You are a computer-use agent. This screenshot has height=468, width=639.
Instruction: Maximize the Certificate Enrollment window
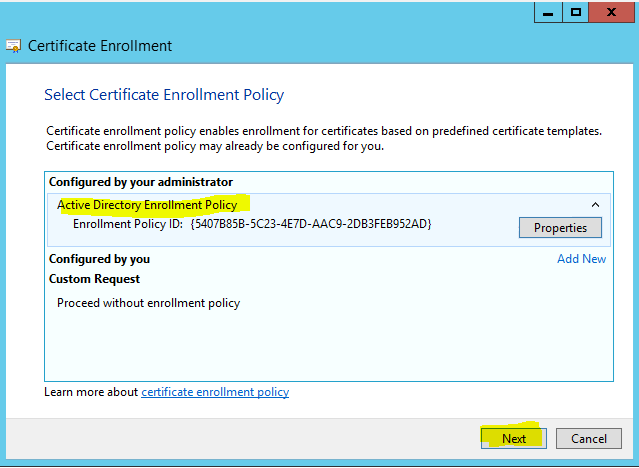[577, 13]
